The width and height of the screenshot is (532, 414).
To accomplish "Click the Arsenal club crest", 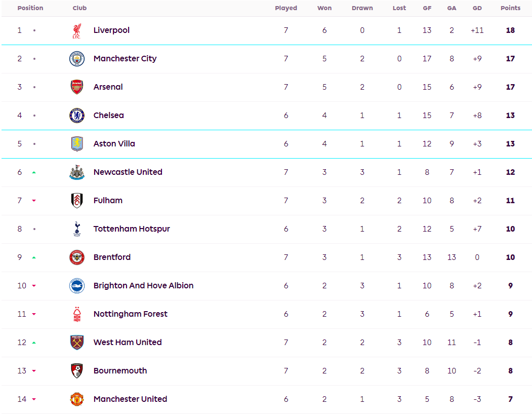I will point(76,87).
